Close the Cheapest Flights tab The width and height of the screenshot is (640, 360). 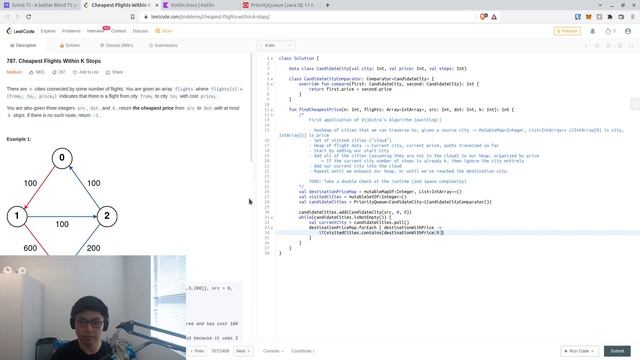157,5
